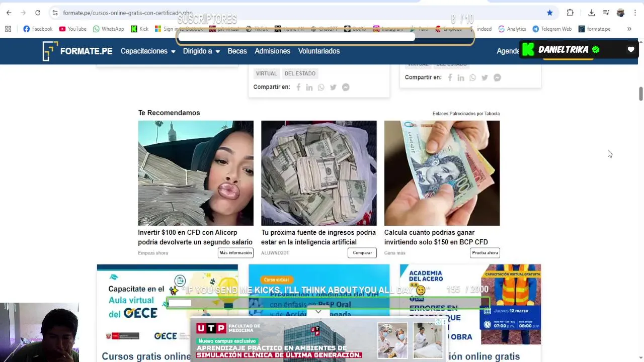The width and height of the screenshot is (644, 362).
Task: Open the 'Invertir $100 en CFD con Alicorp' headline
Action: 195,237
